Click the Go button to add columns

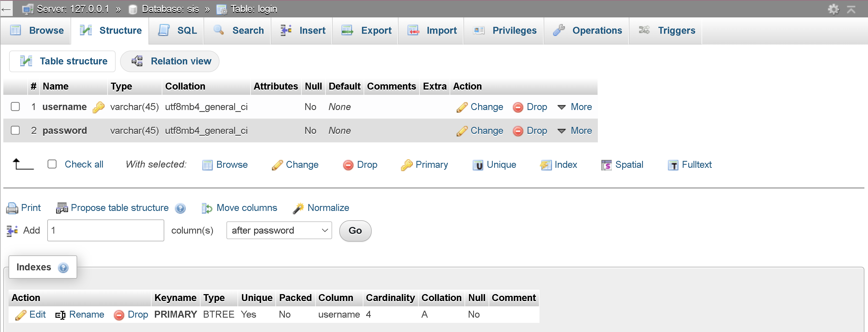point(355,231)
